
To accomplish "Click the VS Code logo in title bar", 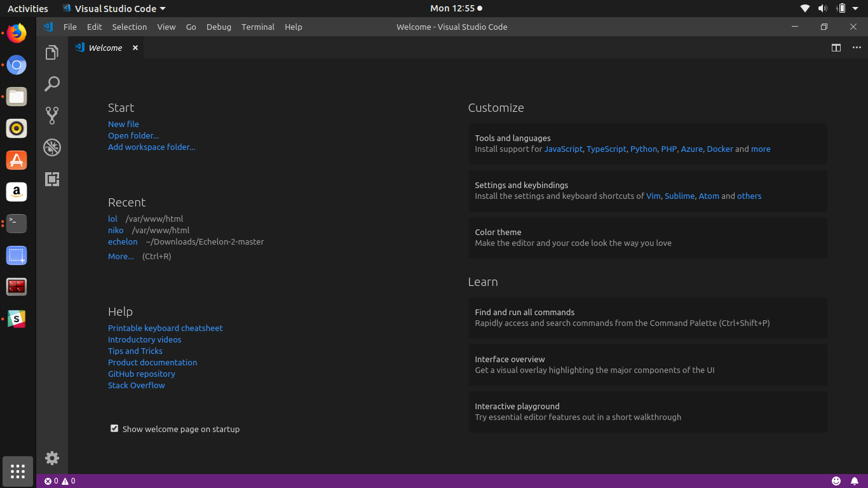I will (48, 27).
